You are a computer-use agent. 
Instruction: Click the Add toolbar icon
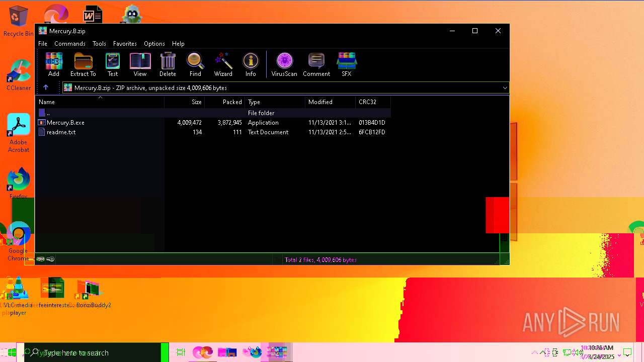pyautogui.click(x=54, y=64)
